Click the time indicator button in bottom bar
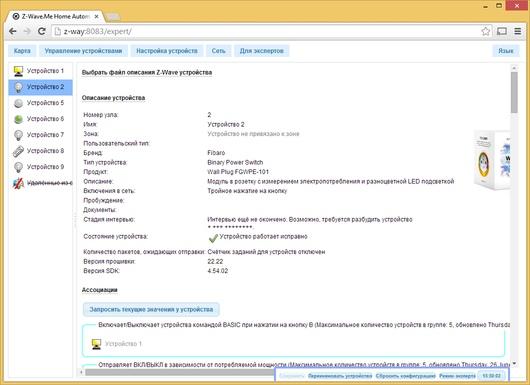The width and height of the screenshot is (530, 385). 491,376
